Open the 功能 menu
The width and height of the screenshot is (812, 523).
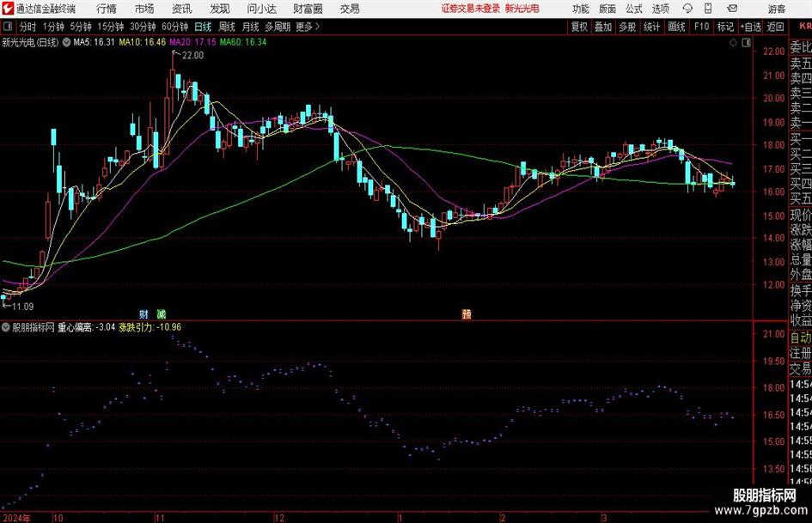point(581,9)
